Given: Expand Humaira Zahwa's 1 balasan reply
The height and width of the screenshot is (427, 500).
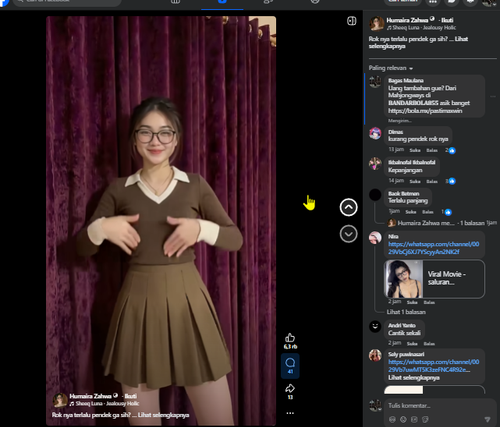Looking at the screenshot, I should coord(441,223).
